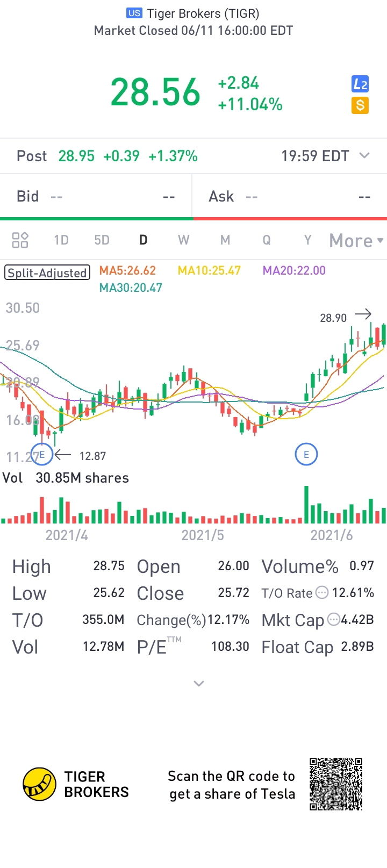Image resolution: width=387 pixels, height=868 pixels.
Task: Expand more stock details chevron
Action: (x=199, y=684)
